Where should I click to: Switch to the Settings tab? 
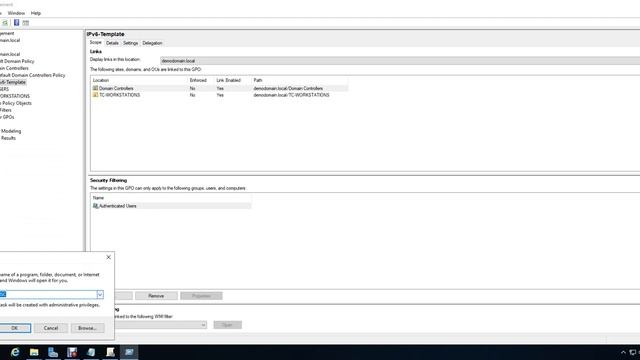pos(131,43)
